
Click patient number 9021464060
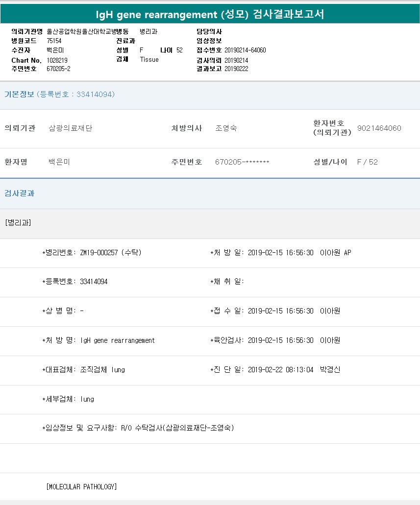[379, 128]
